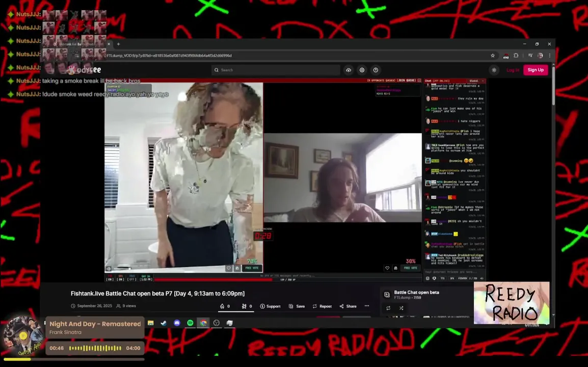Image resolution: width=588 pixels, height=367 pixels.
Task: Open the browser media control icon
Action: pyautogui.click(x=530, y=56)
